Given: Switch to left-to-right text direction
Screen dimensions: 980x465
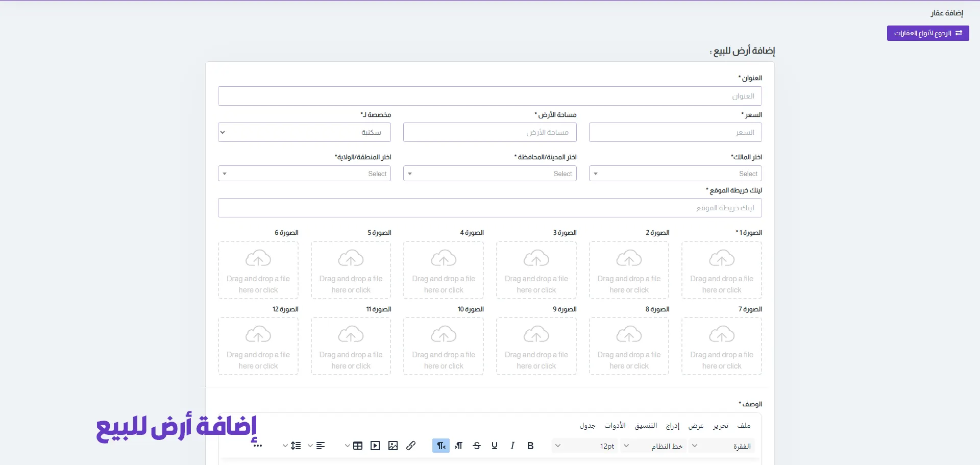Looking at the screenshot, I should [458, 446].
